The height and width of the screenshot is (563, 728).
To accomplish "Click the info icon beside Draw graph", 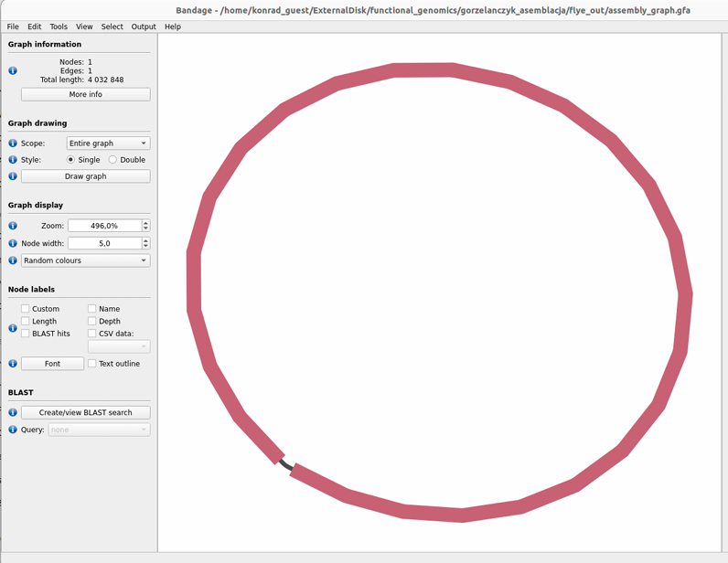I will (13, 176).
